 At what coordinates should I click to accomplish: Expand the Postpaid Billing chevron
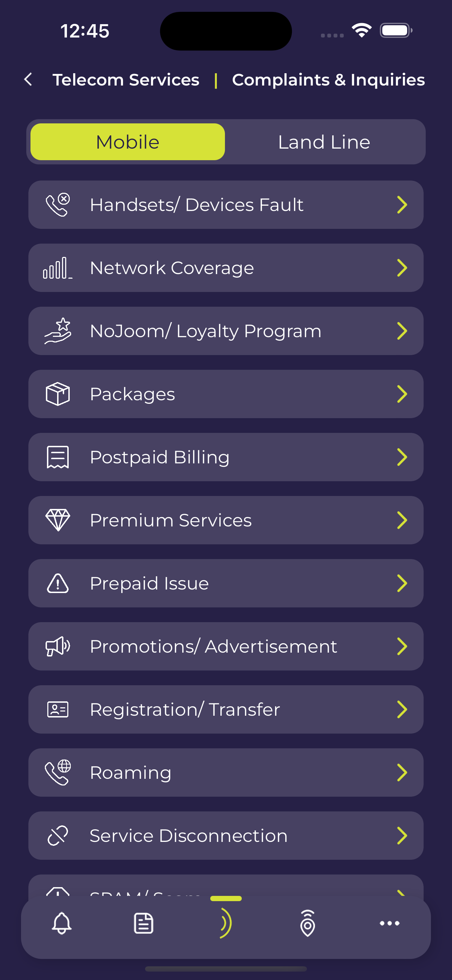[402, 457]
